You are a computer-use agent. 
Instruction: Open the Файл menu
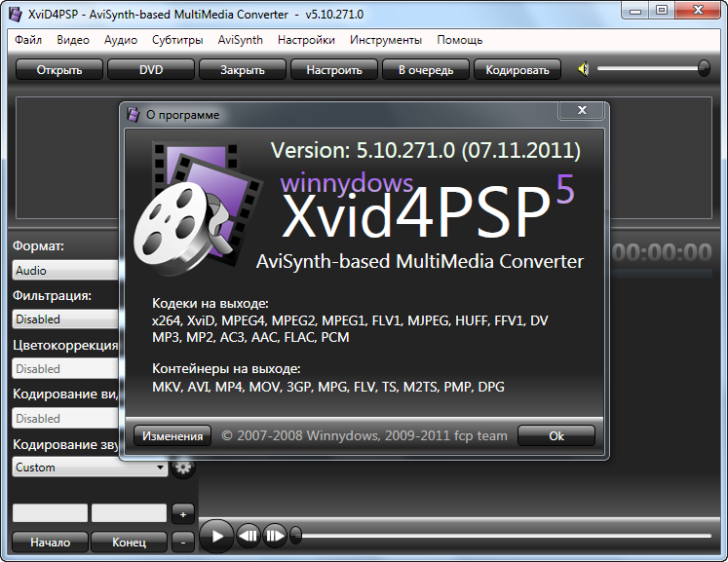tap(28, 40)
